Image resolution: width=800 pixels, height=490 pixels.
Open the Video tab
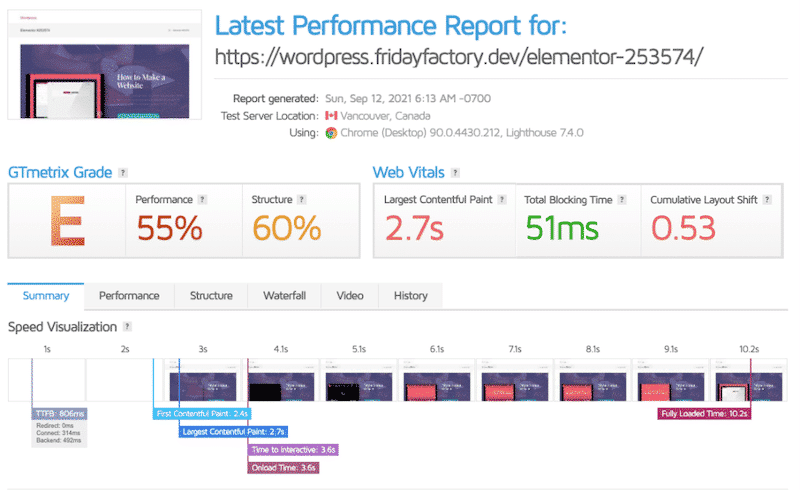[x=350, y=296]
